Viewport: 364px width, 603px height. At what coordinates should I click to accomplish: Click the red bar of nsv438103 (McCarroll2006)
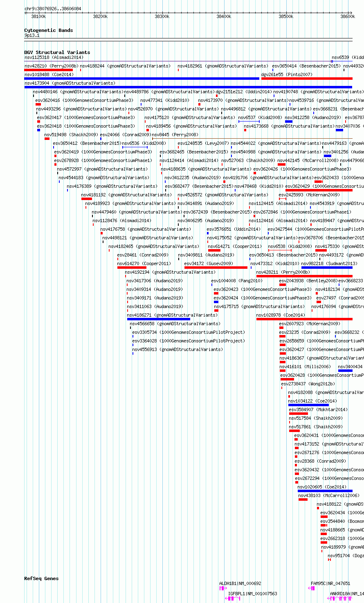pos(303,500)
